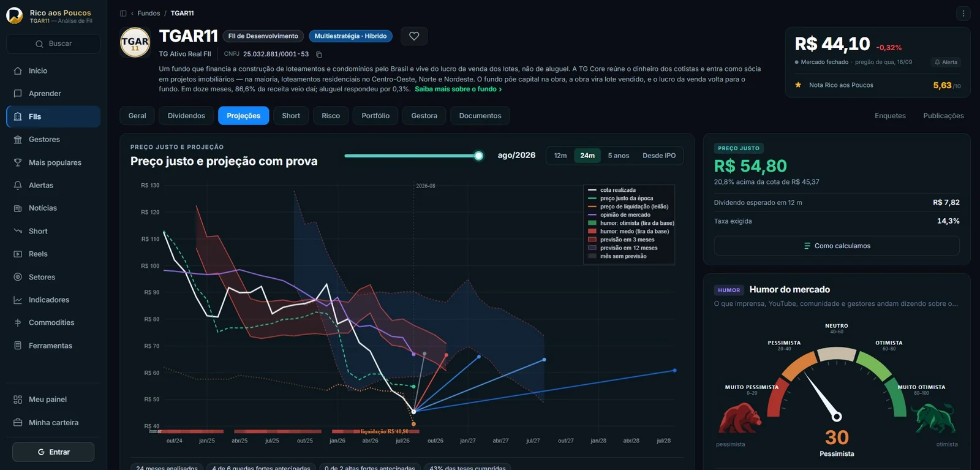Open Commodities in sidebar
Screen dimensions: 980x470
[53, 322]
